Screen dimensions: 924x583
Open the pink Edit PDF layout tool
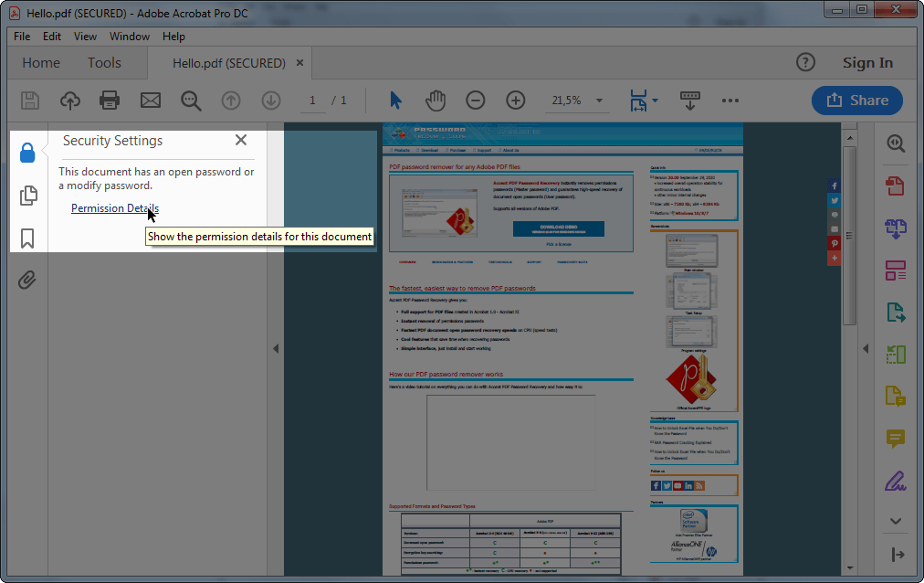click(896, 270)
